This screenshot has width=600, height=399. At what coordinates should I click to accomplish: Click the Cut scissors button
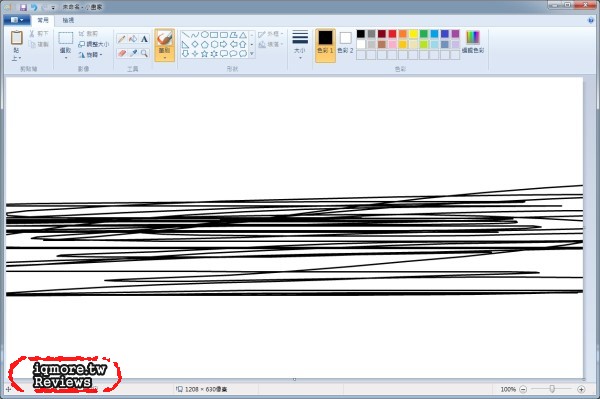click(x=39, y=34)
